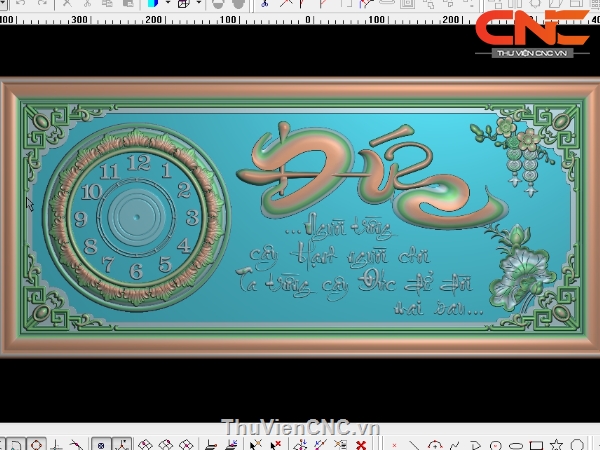Viewport: 600px width, 450px height.
Task: Toggle the pressed axis snap button
Action: [x=122, y=444]
